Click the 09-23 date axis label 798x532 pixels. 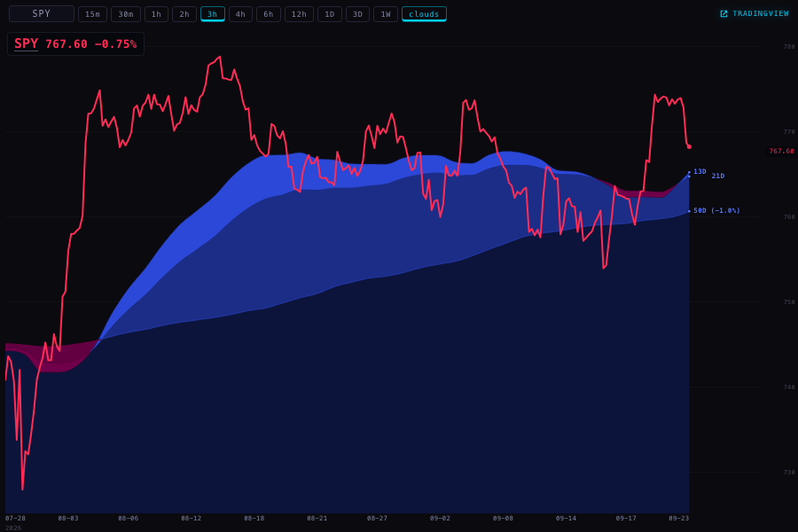[678, 518]
